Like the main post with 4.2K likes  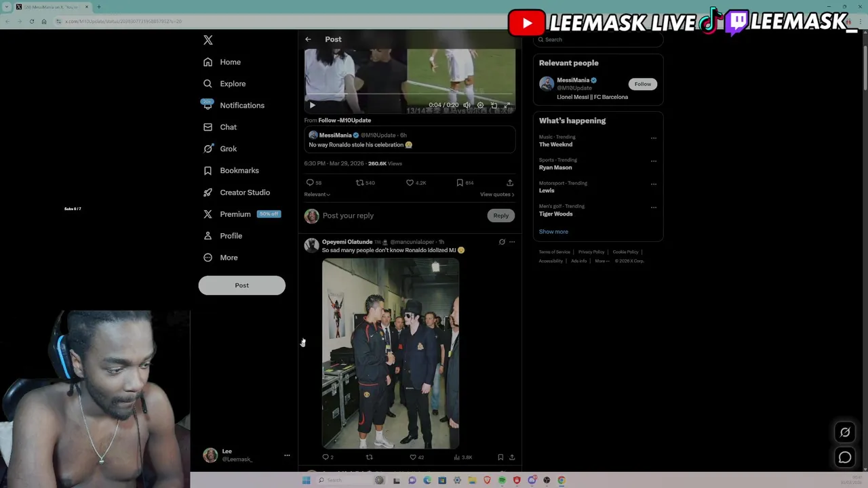pyautogui.click(x=416, y=182)
